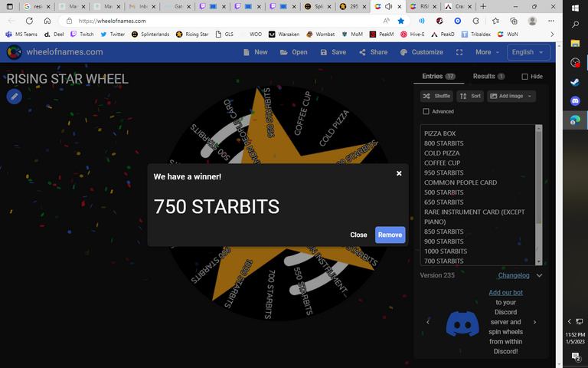Open Splinterlands bookmark
Screen dimensions: 588x368
point(150,34)
